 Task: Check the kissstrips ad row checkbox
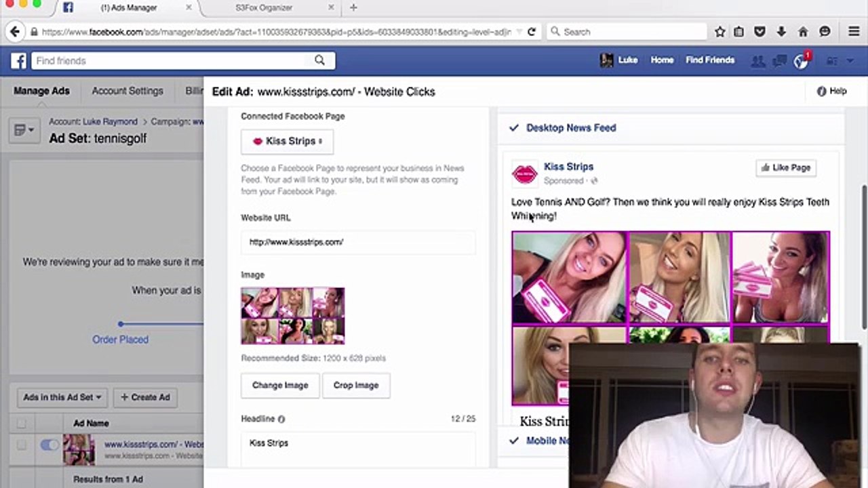coord(21,445)
